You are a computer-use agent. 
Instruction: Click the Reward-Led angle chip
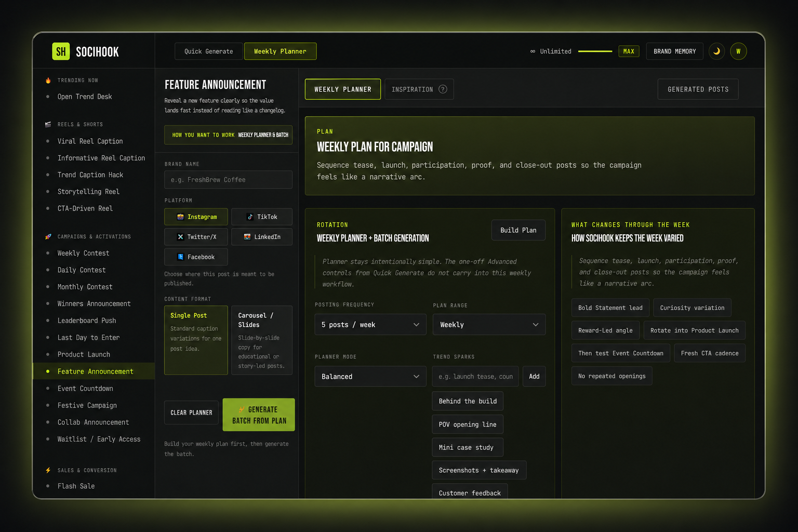tap(605, 330)
